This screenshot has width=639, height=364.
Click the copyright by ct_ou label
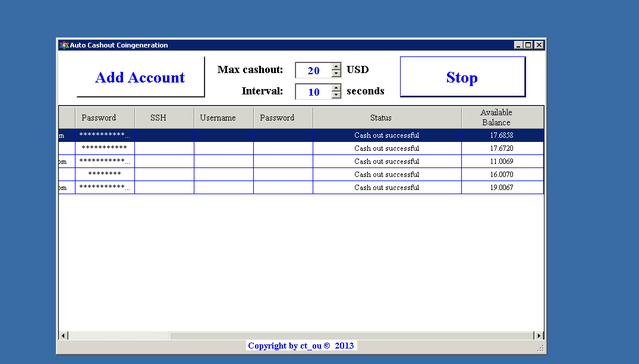point(301,346)
